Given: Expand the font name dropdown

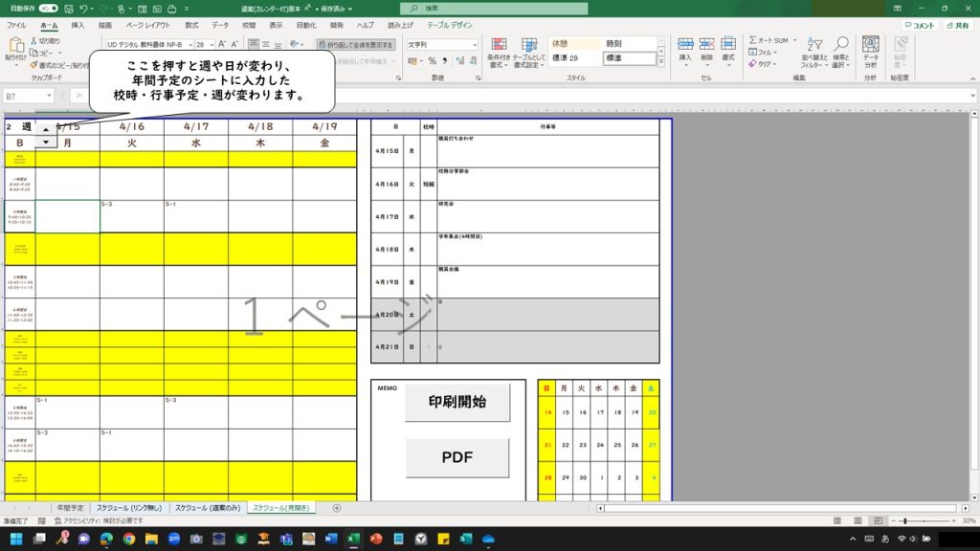Looking at the screenshot, I should [189, 44].
